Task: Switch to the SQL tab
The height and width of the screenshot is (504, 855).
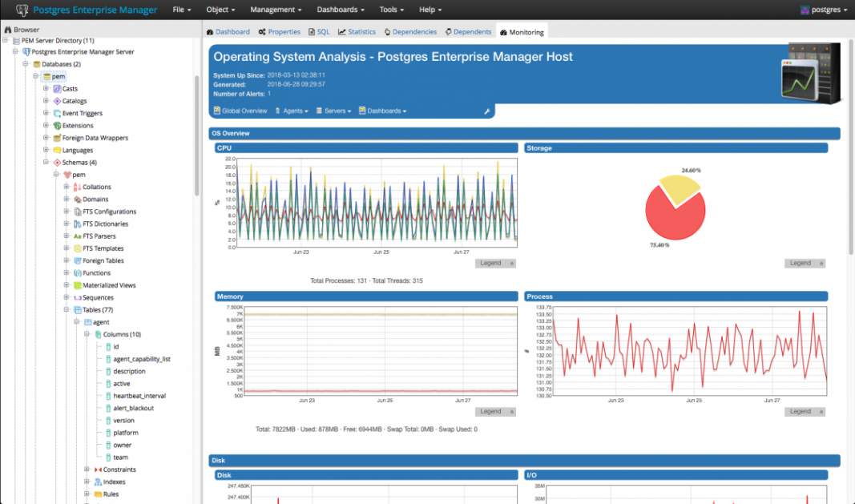Action: pos(319,32)
